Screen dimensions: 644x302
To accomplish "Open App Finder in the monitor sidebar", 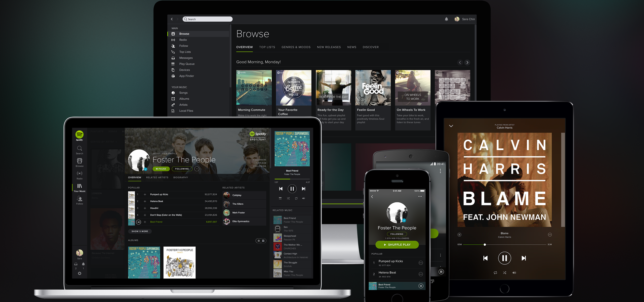I will (x=186, y=76).
